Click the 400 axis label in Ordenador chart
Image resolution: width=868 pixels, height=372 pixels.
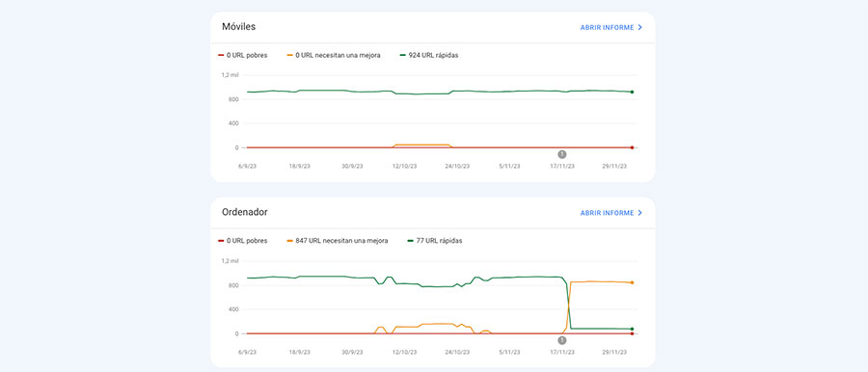pyautogui.click(x=233, y=309)
